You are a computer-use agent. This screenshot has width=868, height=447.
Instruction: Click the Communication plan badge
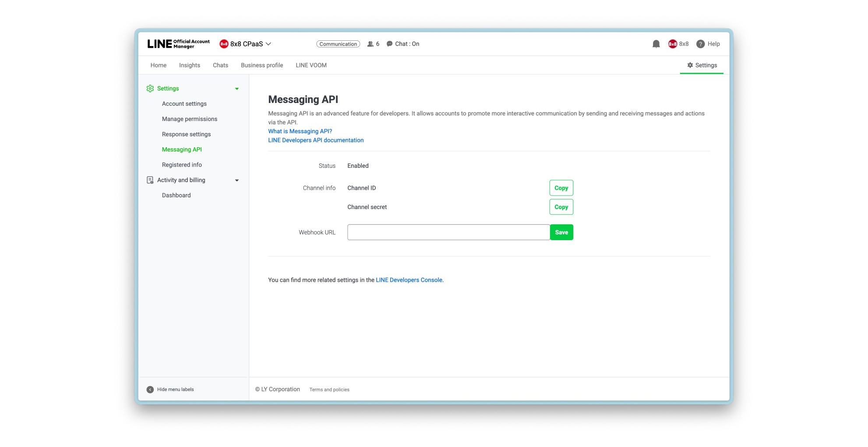338,44
